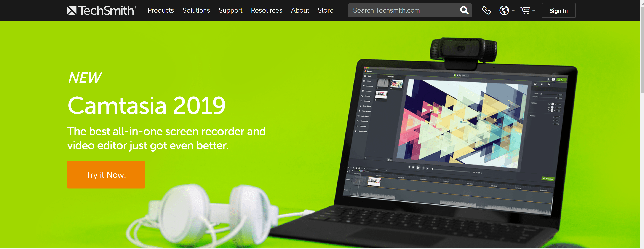Click the Sign In button
This screenshot has width=644, height=249.
pyautogui.click(x=558, y=11)
